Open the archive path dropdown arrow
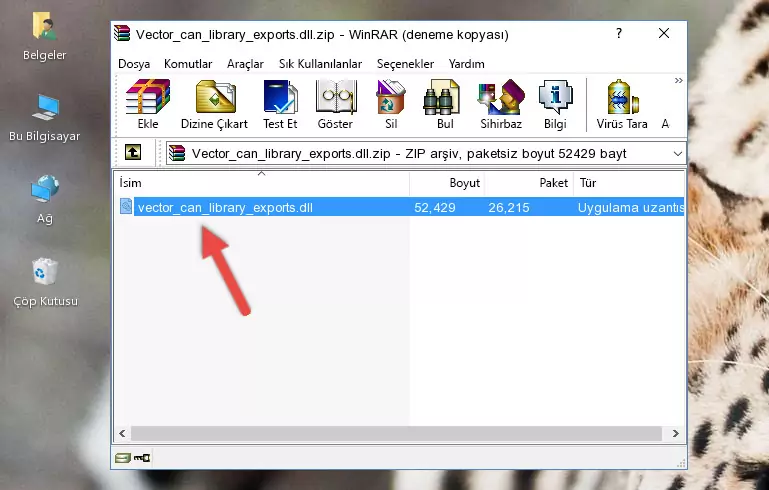Image resolution: width=769 pixels, height=490 pixels. point(678,154)
